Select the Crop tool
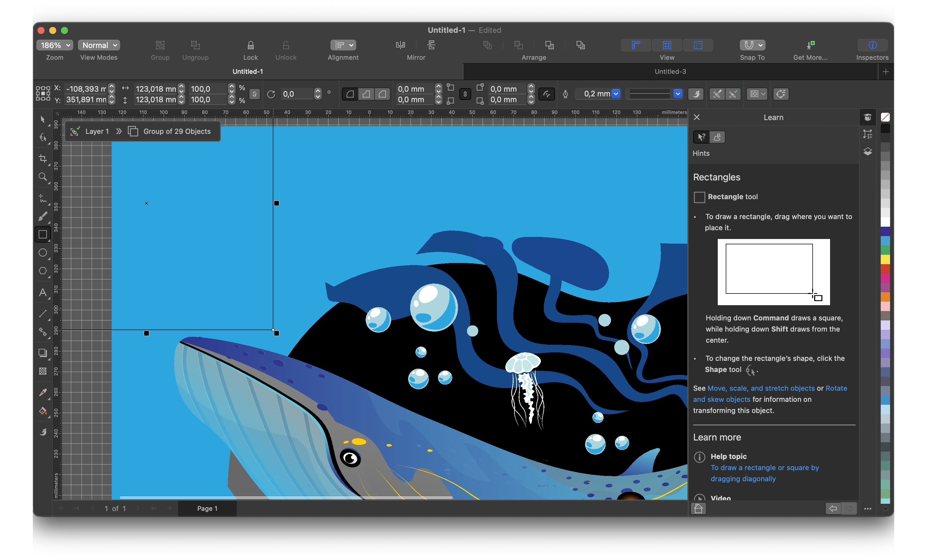 coord(42,158)
